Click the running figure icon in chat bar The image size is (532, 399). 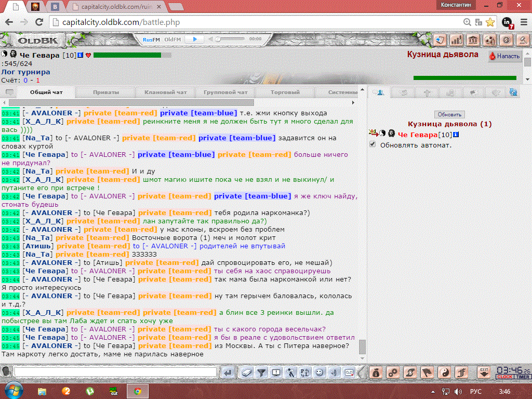[x=290, y=373]
